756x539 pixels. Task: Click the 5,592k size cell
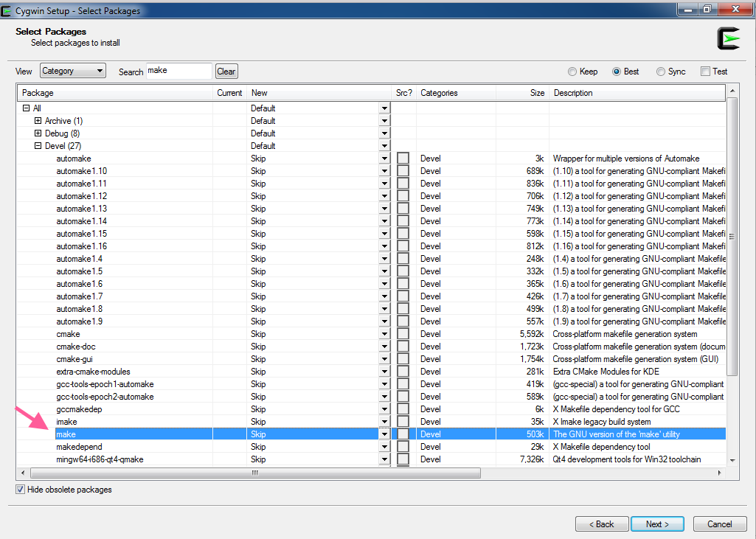point(532,333)
